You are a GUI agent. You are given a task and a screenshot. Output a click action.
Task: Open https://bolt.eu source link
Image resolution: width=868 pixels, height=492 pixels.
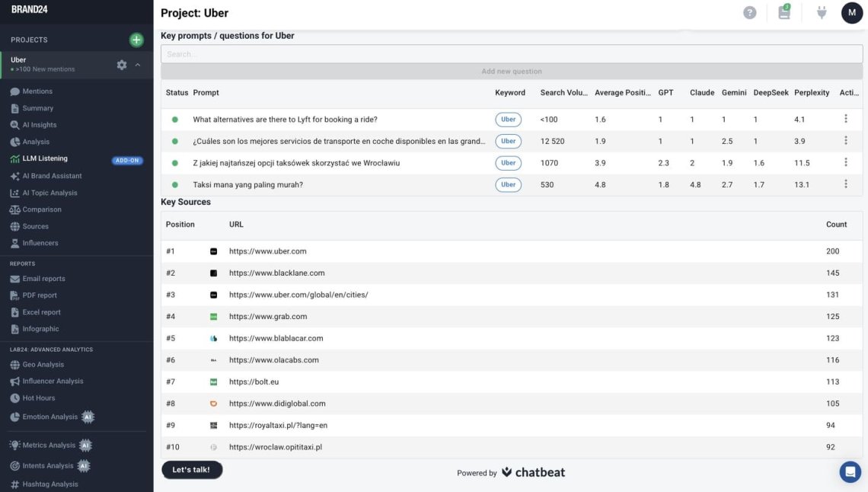click(254, 382)
